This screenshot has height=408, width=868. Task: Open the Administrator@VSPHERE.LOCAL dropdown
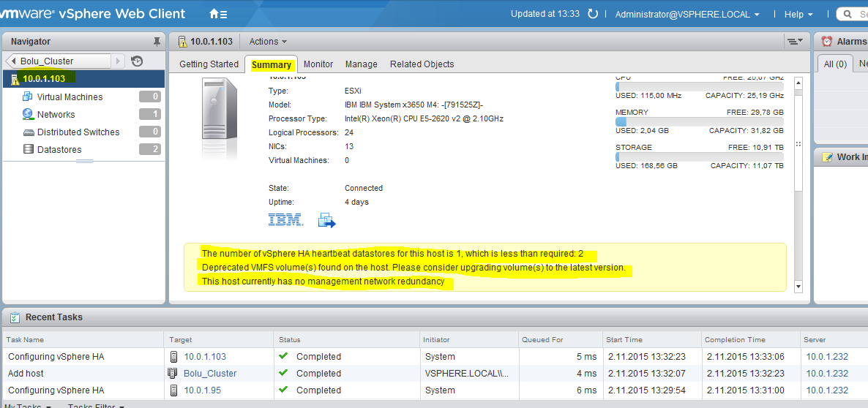pos(687,15)
